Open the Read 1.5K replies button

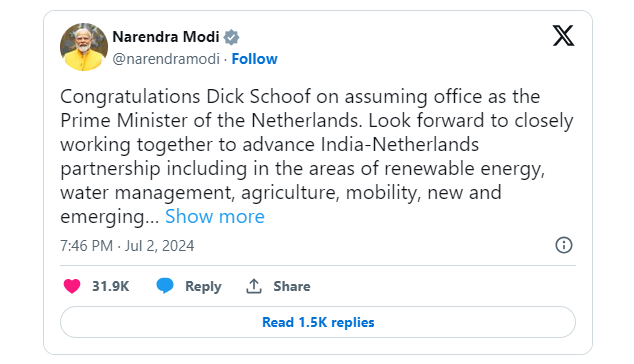click(318, 322)
